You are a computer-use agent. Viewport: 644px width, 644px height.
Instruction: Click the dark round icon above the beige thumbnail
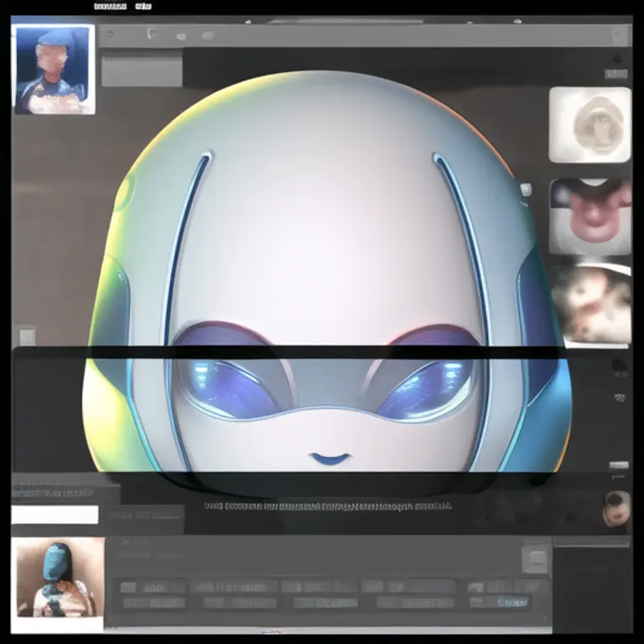pyautogui.click(x=618, y=60)
